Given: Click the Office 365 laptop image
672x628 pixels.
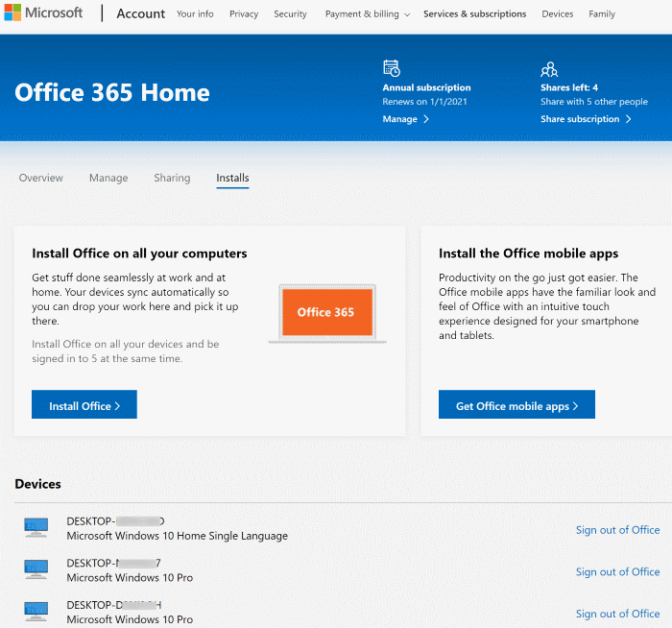Looking at the screenshot, I should point(327,313).
